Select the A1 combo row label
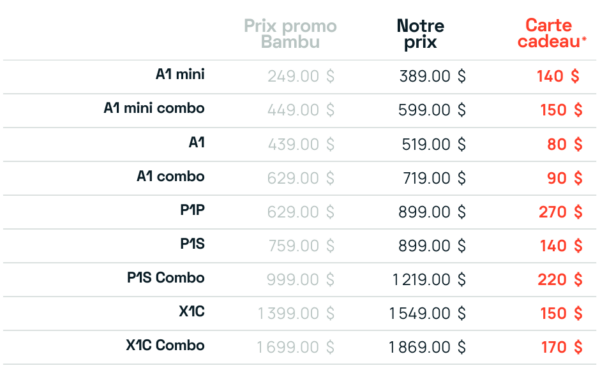This screenshot has width=600, height=368. click(x=171, y=176)
